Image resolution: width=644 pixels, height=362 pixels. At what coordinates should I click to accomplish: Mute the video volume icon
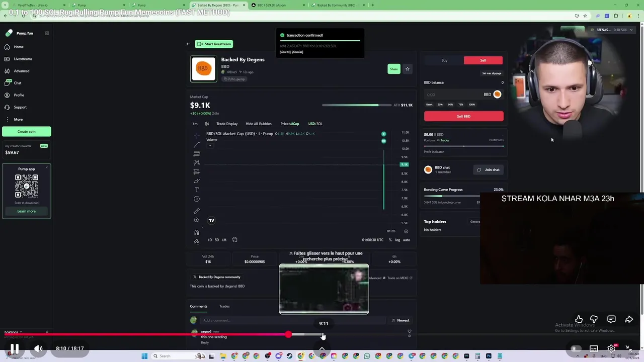(x=38, y=348)
